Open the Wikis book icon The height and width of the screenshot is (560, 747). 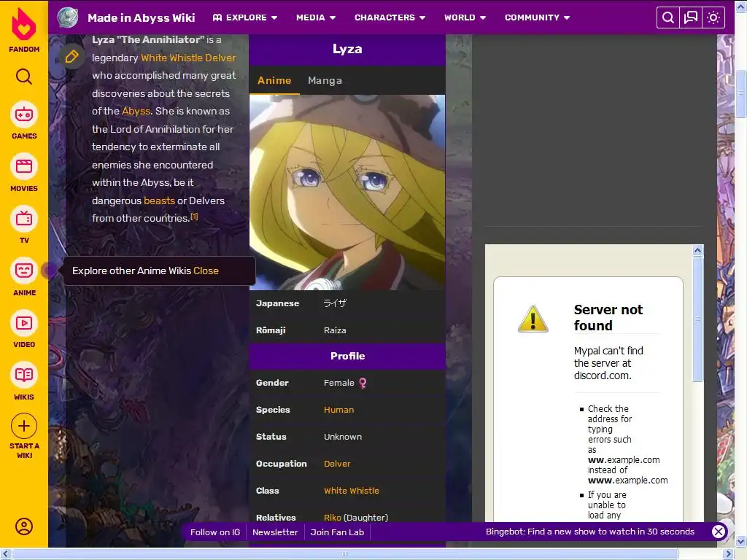pos(24,375)
